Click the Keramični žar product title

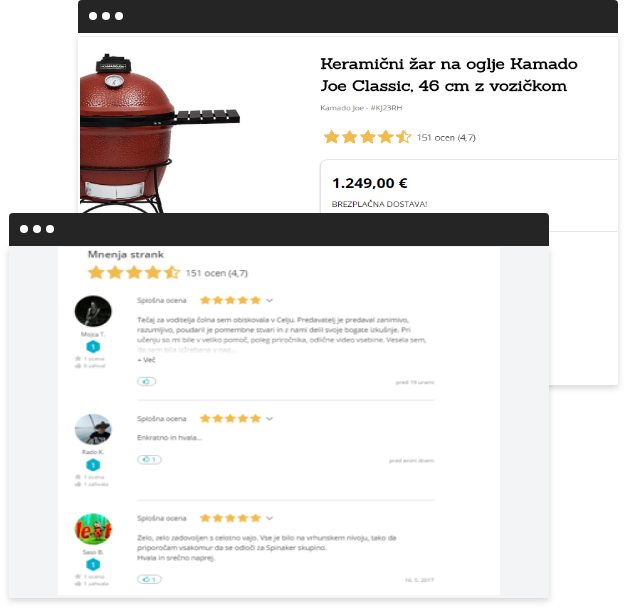point(449,75)
